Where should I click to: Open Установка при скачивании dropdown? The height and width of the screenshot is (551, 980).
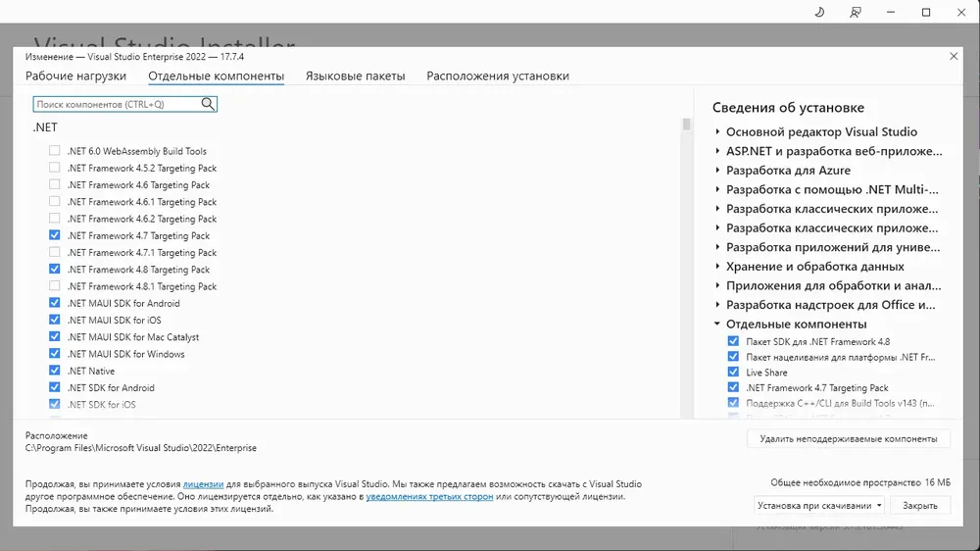pos(818,505)
